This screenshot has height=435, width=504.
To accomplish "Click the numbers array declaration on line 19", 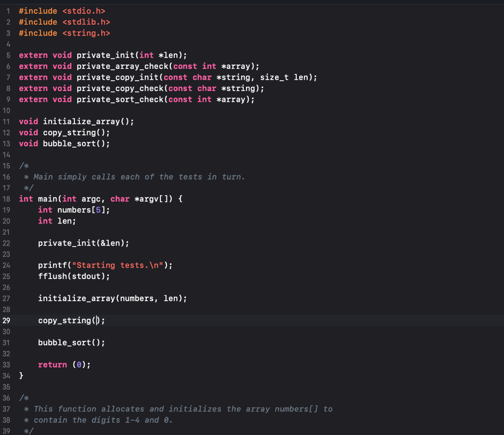I will point(74,210).
